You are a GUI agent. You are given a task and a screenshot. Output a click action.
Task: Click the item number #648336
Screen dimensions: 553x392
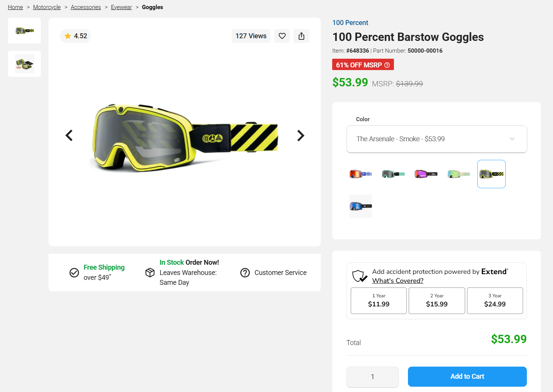(358, 51)
